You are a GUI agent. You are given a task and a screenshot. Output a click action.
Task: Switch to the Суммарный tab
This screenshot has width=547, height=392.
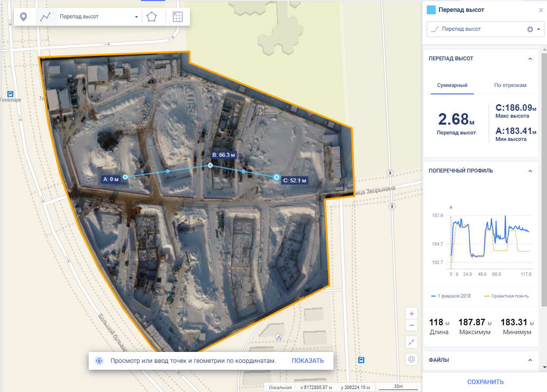click(452, 86)
